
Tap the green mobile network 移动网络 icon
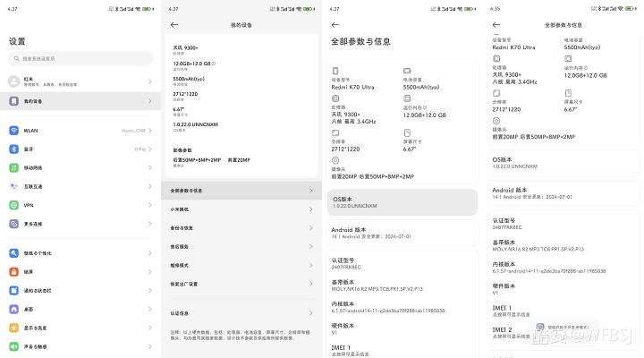point(14,167)
